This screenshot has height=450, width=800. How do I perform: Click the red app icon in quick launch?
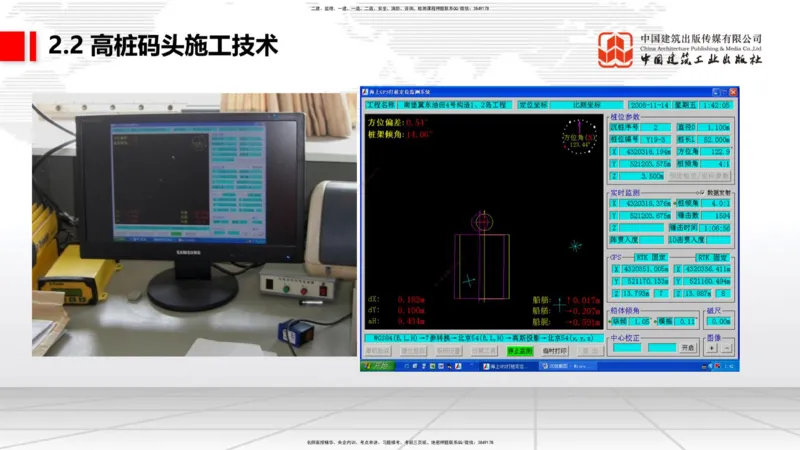click(458, 366)
